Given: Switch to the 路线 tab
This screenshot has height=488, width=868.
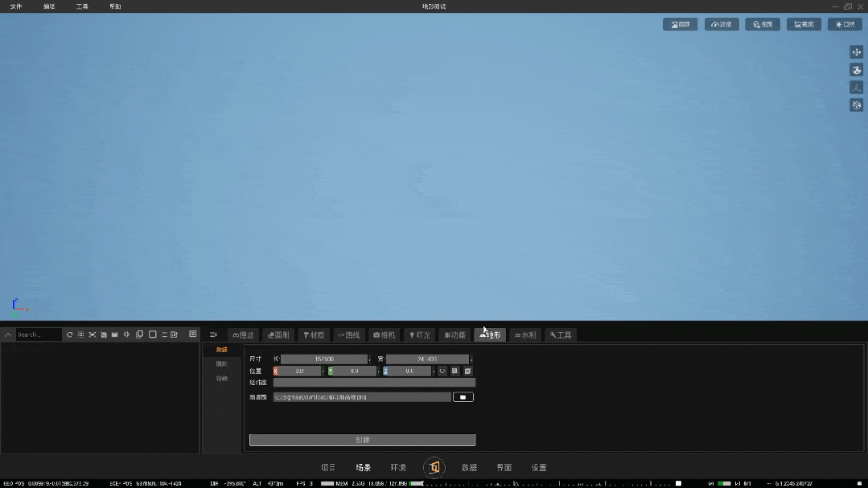Looking at the screenshot, I should [349, 334].
